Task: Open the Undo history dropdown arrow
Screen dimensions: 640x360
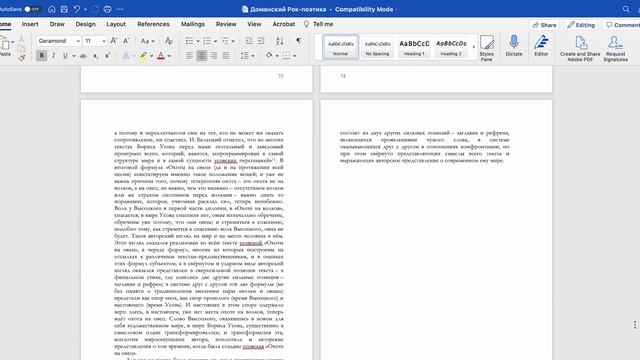Action: [x=85, y=9]
